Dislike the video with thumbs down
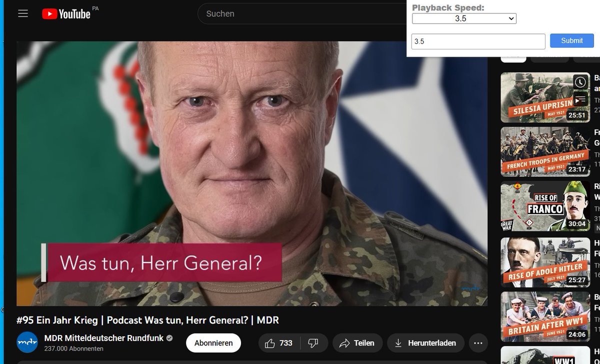The height and width of the screenshot is (364, 600). click(313, 343)
